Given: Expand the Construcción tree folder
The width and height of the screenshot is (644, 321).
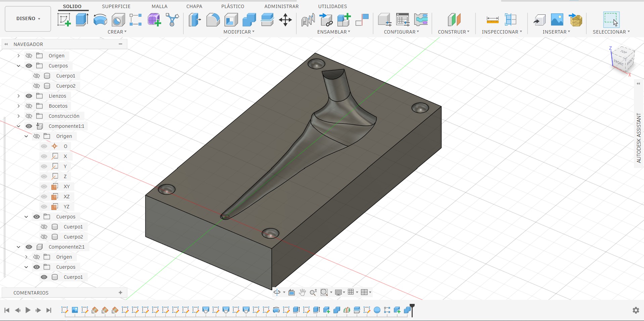Looking at the screenshot, I should 18,116.
